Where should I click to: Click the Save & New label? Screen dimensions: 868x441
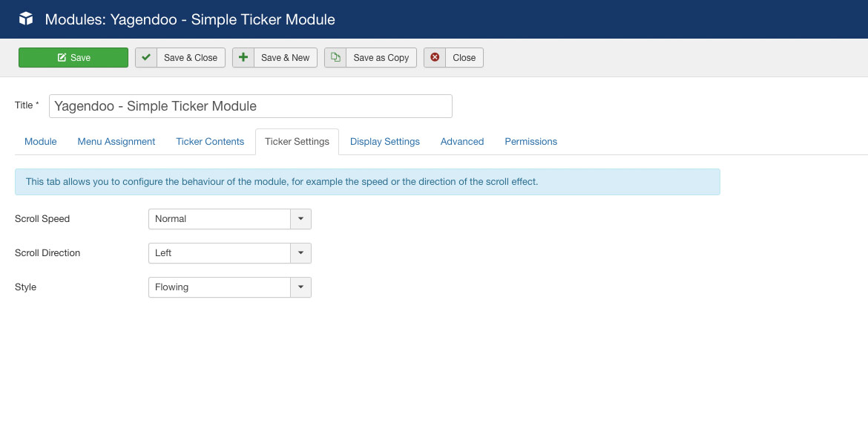click(x=285, y=58)
